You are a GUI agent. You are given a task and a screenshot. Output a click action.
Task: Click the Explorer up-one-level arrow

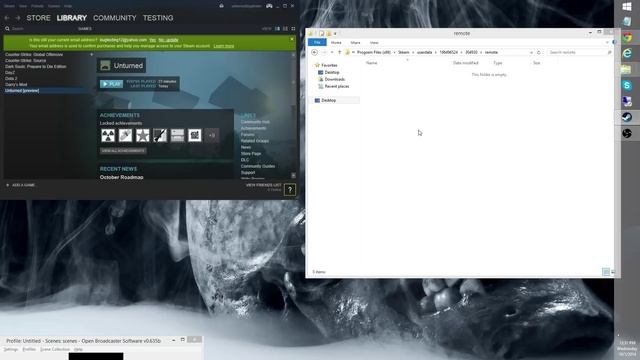[339, 53]
